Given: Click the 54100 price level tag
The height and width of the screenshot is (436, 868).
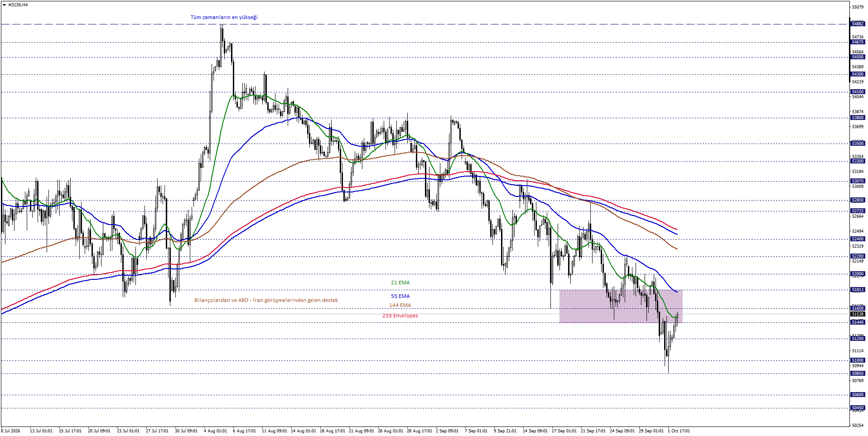Looking at the screenshot, I should 858,92.
